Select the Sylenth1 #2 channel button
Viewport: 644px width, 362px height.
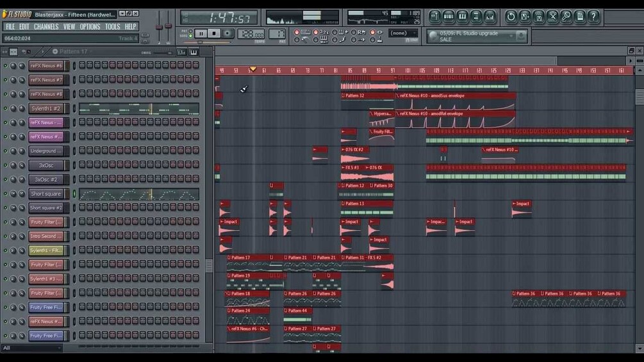tap(46, 109)
